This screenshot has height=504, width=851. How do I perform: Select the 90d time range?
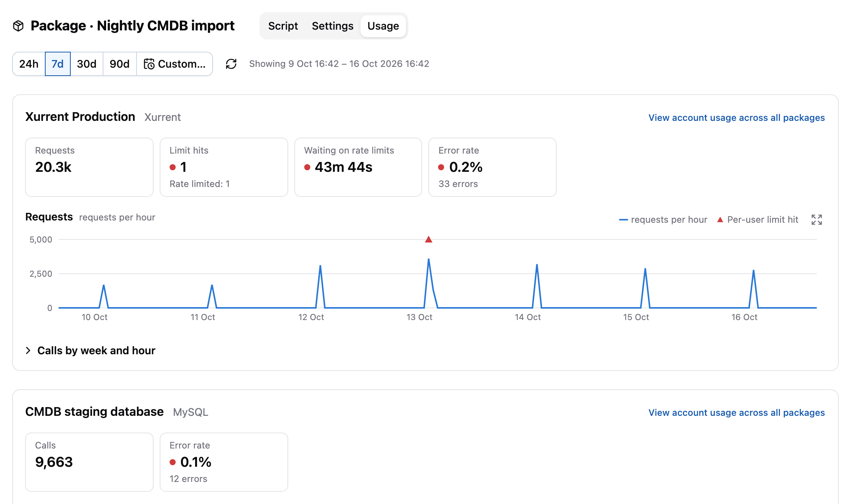(120, 64)
